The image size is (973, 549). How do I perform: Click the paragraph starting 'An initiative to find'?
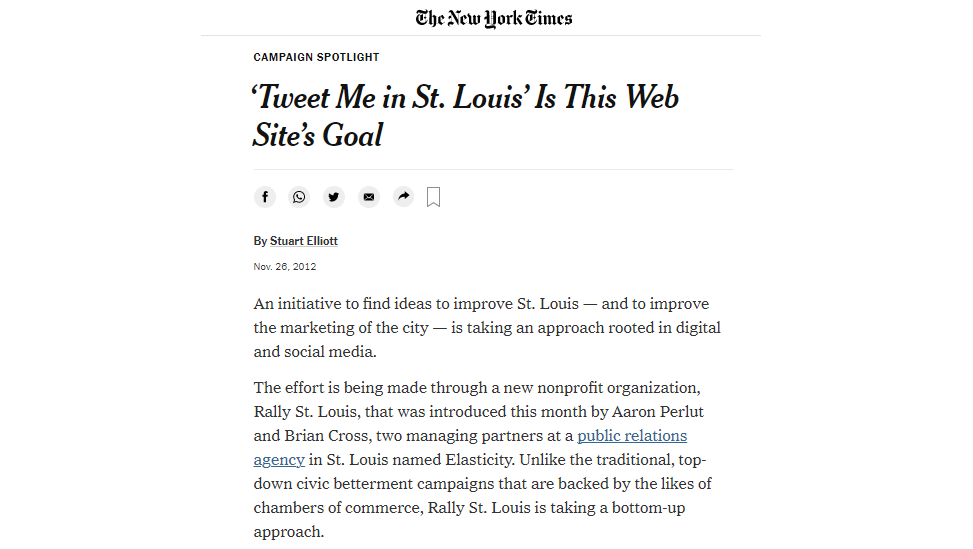pyautogui.click(x=486, y=328)
